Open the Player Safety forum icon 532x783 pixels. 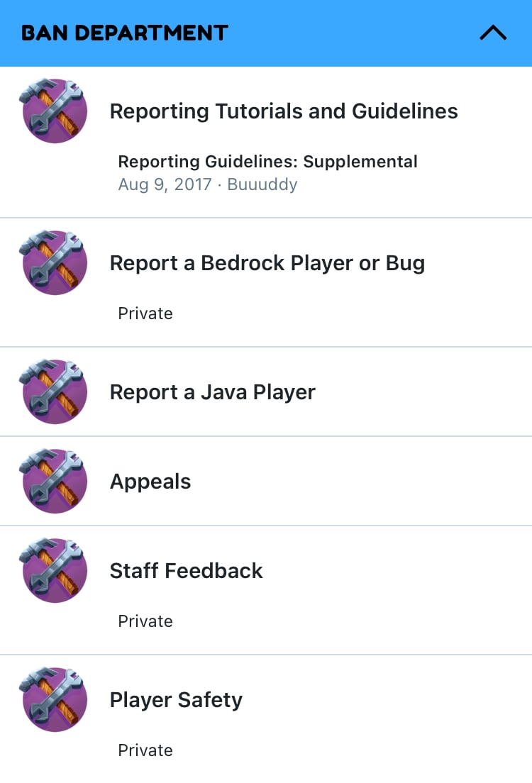[53, 699]
